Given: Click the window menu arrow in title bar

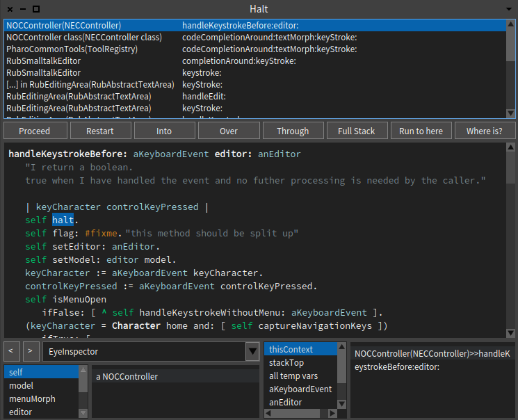Looking at the screenshot, I should pyautogui.click(x=509, y=9).
